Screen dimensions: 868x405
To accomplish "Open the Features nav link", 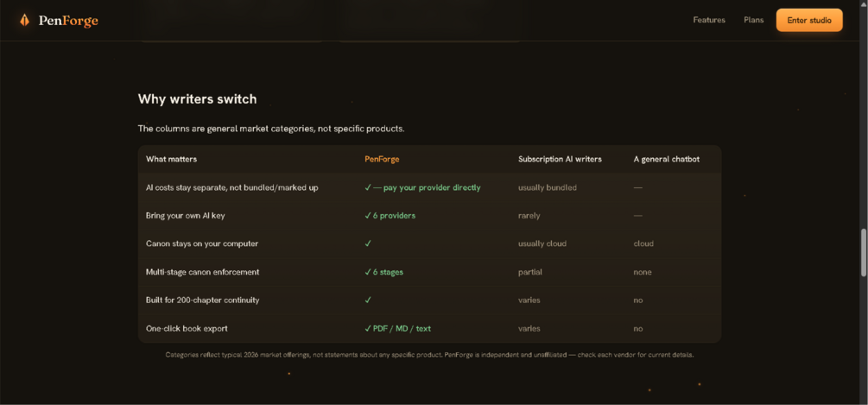I will (x=709, y=20).
